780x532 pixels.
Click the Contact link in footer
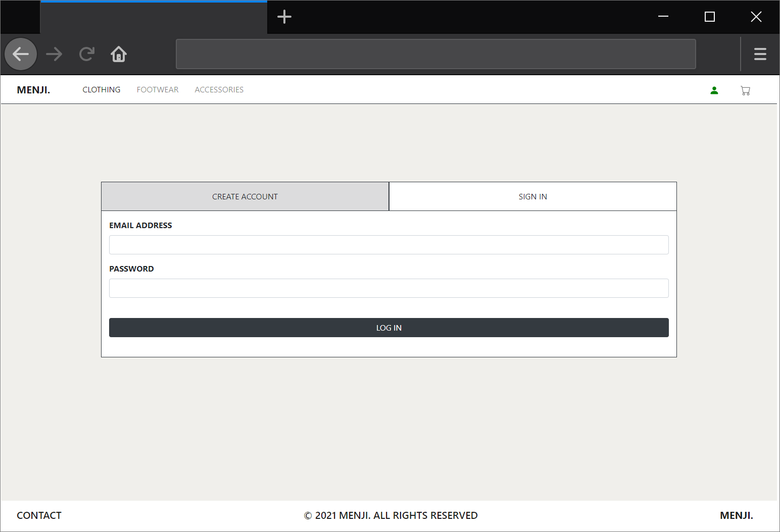click(x=39, y=515)
